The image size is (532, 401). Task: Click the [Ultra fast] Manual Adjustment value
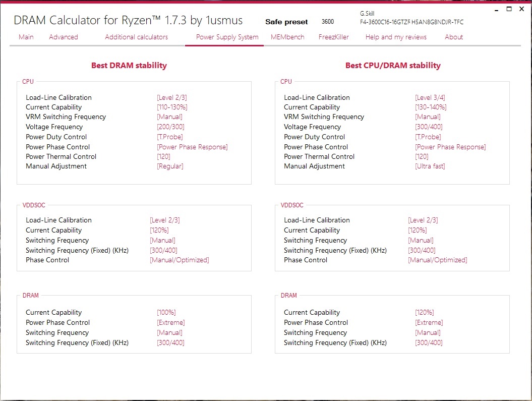pos(430,166)
